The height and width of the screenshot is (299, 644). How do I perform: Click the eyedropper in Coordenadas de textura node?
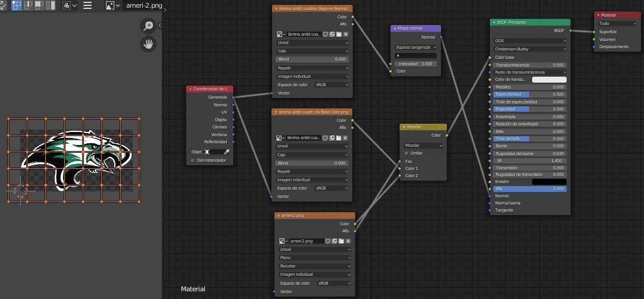tap(226, 152)
